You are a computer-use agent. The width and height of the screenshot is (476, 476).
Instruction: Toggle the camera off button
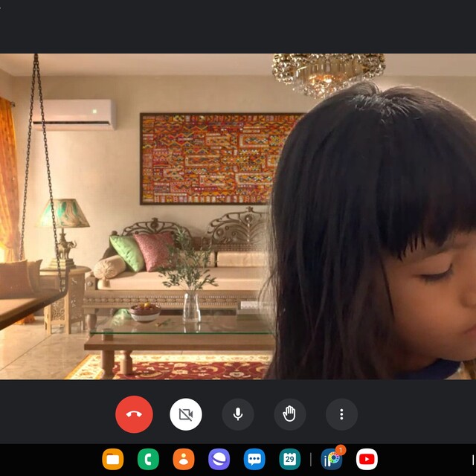pos(186,414)
